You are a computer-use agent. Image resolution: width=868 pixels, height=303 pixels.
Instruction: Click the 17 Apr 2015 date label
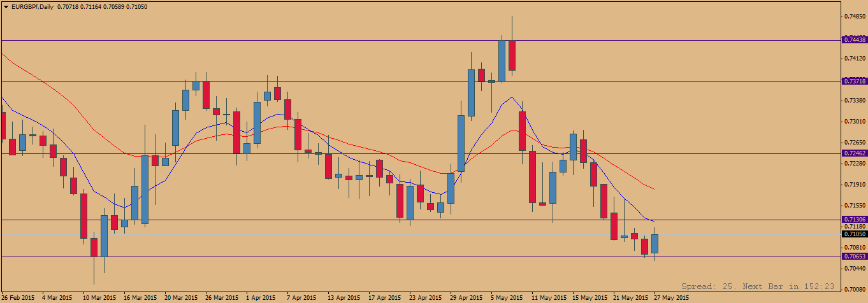[385, 297]
